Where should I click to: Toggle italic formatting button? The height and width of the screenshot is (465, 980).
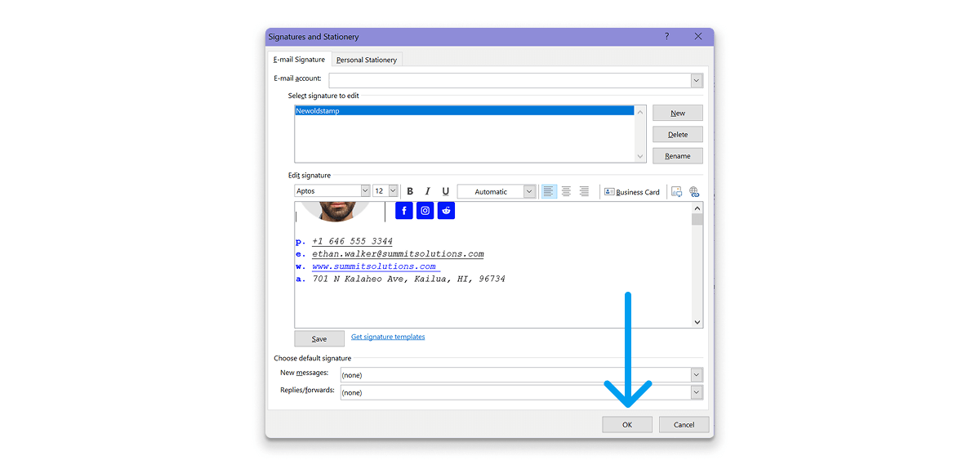point(427,191)
